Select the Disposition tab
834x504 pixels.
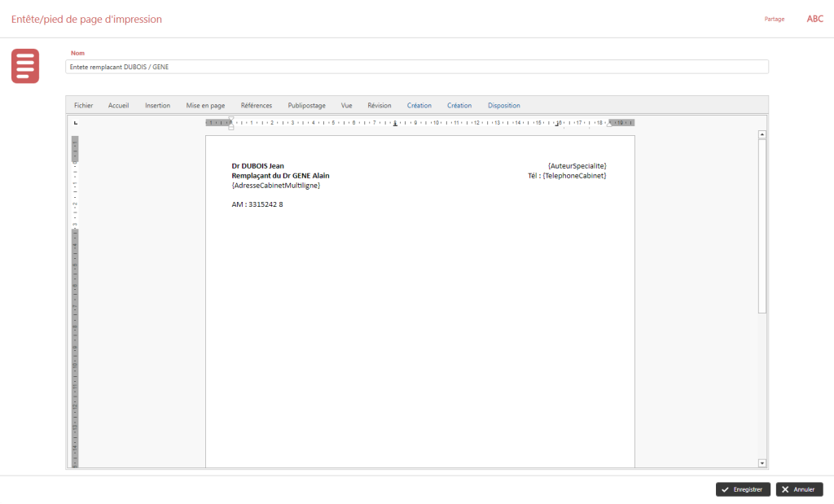coord(503,105)
